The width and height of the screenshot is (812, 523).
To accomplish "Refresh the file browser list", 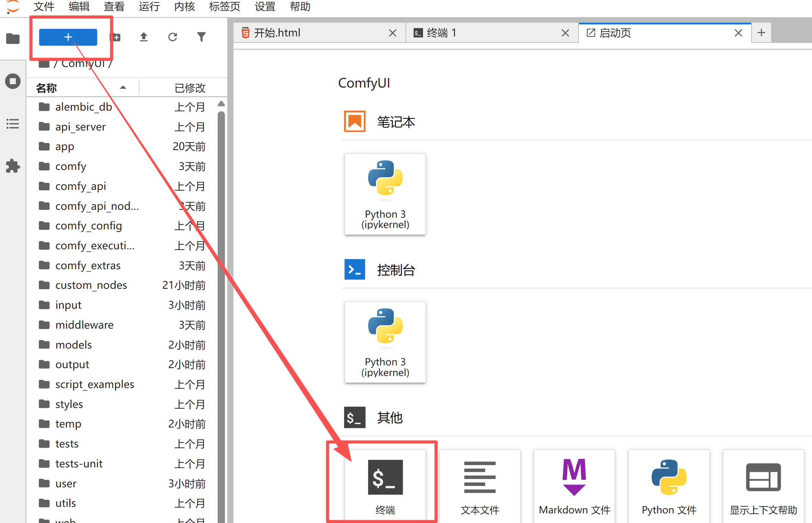I will tap(172, 37).
